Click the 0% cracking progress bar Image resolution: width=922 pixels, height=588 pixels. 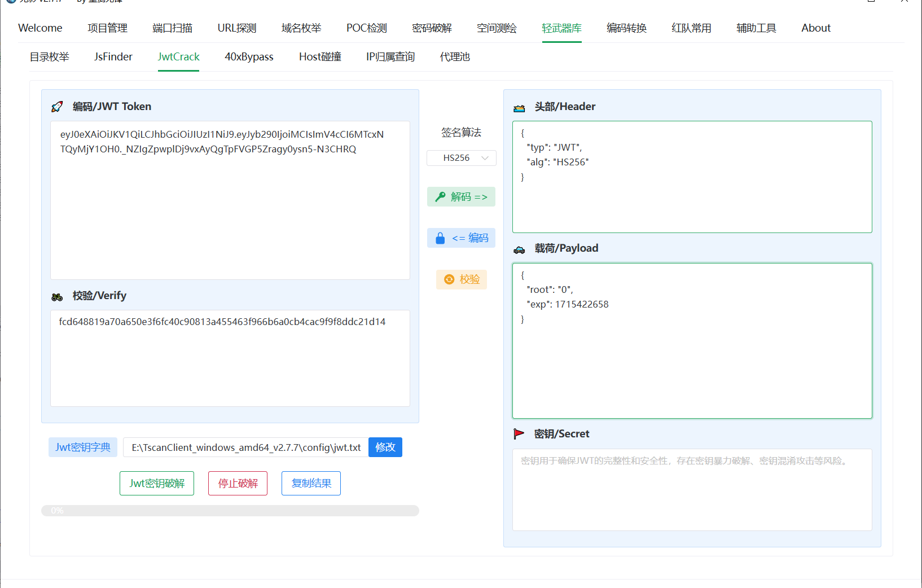[230, 511]
